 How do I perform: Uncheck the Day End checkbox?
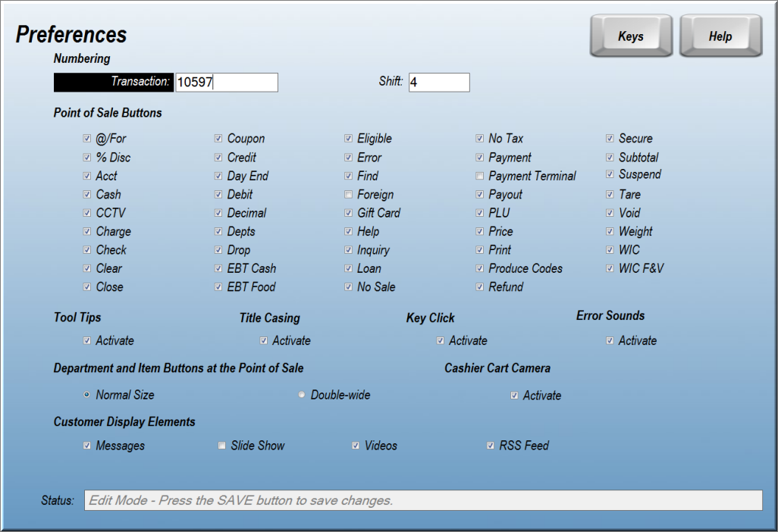(218, 176)
